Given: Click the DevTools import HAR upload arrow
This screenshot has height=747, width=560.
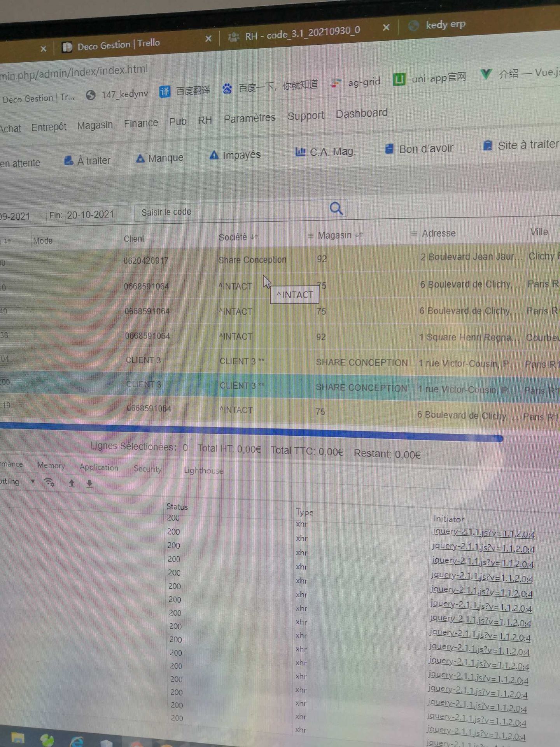Looking at the screenshot, I should click(72, 483).
